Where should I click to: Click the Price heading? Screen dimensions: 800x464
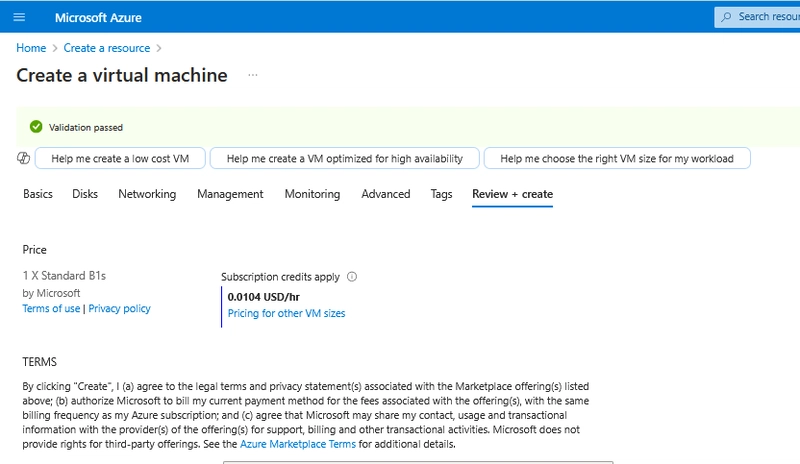point(34,250)
